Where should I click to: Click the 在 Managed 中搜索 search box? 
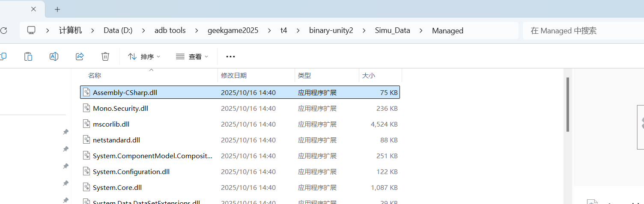pyautogui.click(x=583, y=30)
